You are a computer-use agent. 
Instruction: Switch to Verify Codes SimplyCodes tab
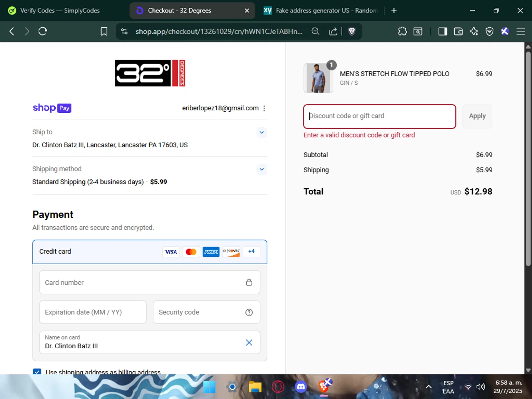(x=60, y=11)
